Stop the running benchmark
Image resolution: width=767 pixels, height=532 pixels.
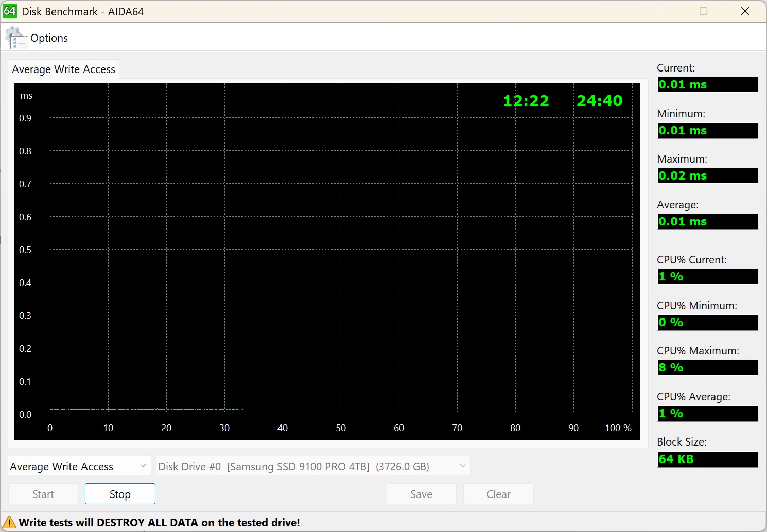[120, 494]
